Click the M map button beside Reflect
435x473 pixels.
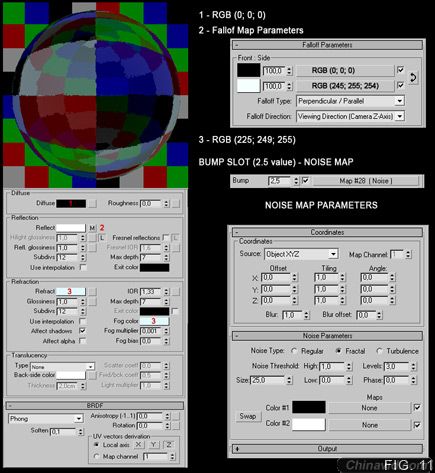tap(92, 228)
